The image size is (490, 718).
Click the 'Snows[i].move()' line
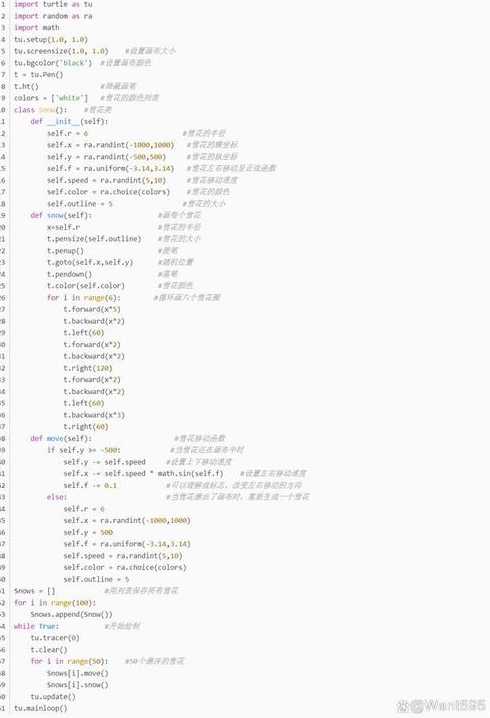pos(77,674)
